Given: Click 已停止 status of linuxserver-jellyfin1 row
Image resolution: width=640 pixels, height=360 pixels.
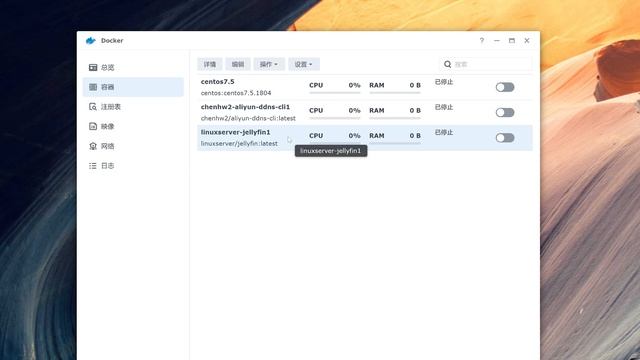Looking at the screenshot, I should click(x=444, y=133).
